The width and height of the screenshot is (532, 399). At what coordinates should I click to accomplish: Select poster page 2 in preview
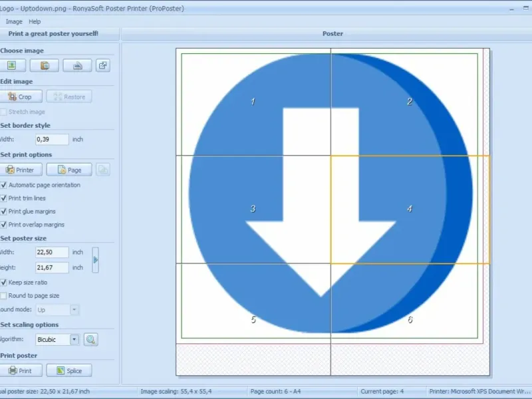(410, 102)
